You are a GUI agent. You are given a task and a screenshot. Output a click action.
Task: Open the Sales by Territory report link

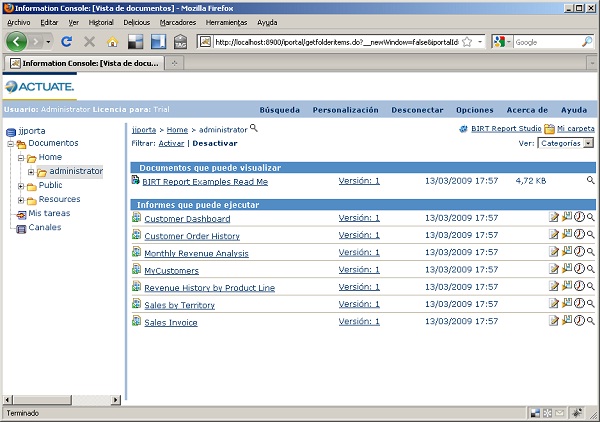[x=179, y=305]
